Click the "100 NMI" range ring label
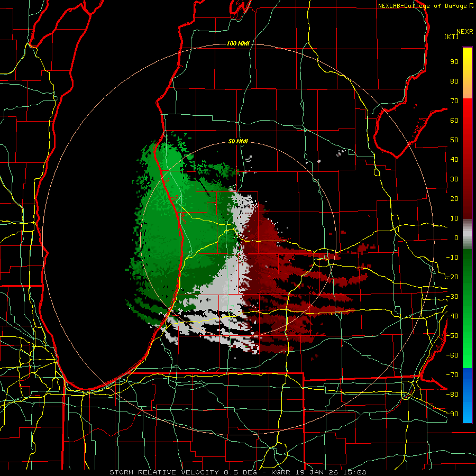This screenshot has width=476, height=476. pyautogui.click(x=238, y=43)
